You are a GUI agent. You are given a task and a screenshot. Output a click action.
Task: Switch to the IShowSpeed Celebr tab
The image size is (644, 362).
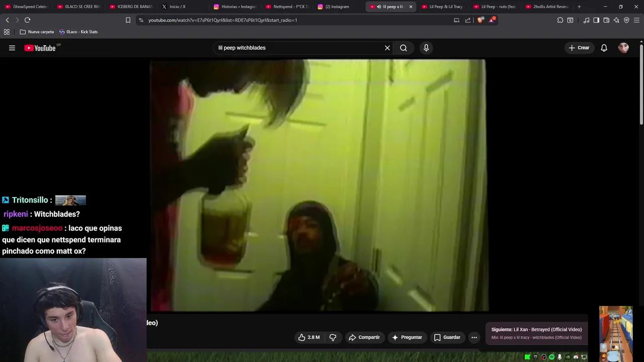[x=26, y=7]
